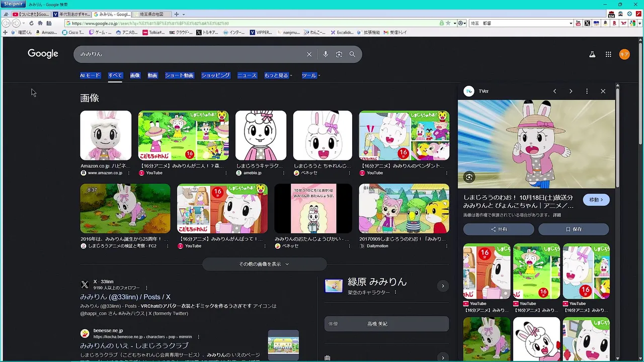Image resolution: width=644 pixels, height=362 pixels.
Task: Open menu dots for X 33linn result
Action: coord(146,288)
